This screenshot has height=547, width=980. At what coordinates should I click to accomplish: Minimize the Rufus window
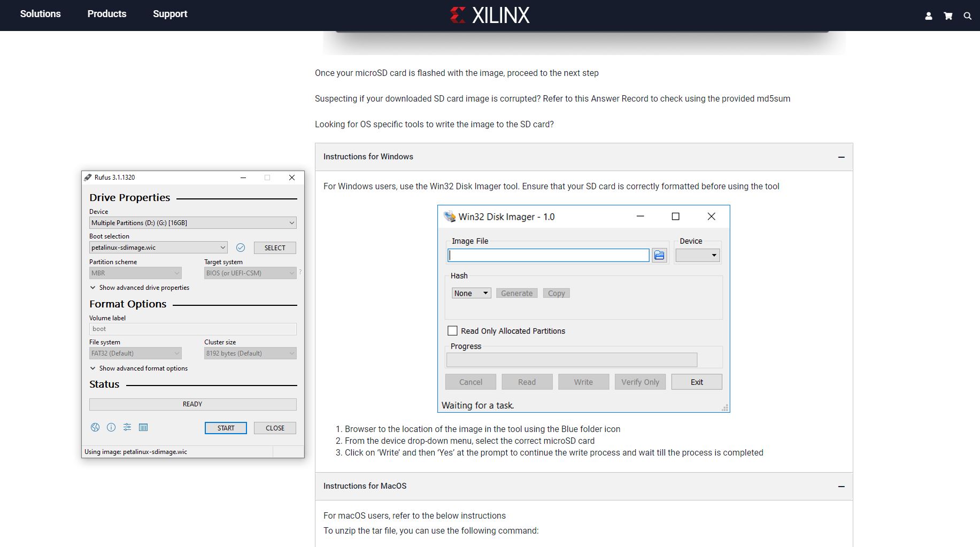pyautogui.click(x=243, y=178)
